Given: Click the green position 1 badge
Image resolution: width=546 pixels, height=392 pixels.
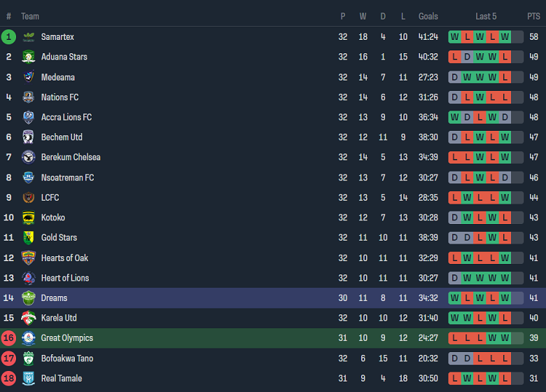Looking at the screenshot, I should [9, 37].
